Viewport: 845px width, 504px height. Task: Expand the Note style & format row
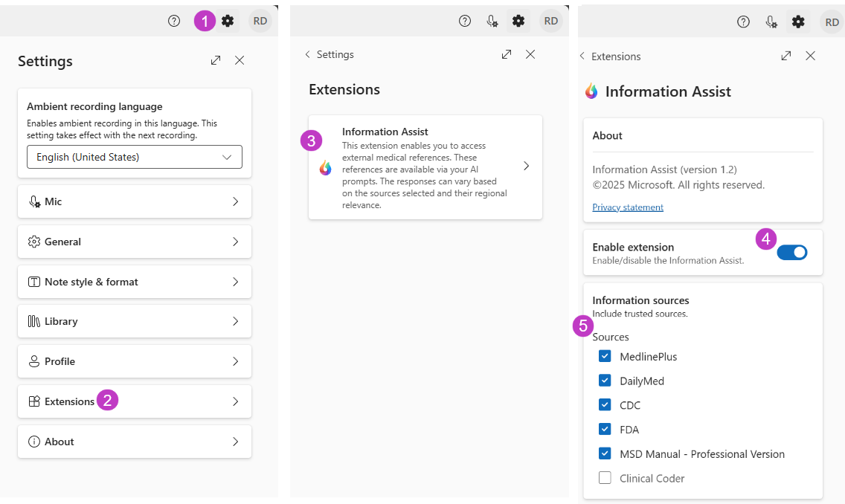pos(135,282)
